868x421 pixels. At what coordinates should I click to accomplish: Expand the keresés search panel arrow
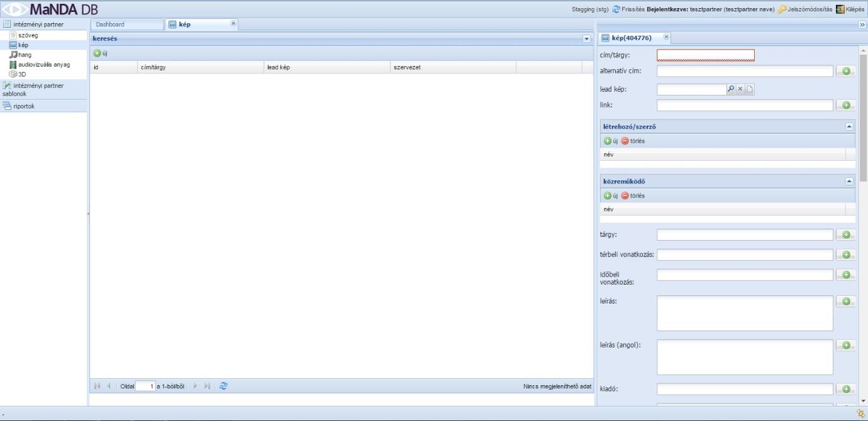tap(587, 39)
